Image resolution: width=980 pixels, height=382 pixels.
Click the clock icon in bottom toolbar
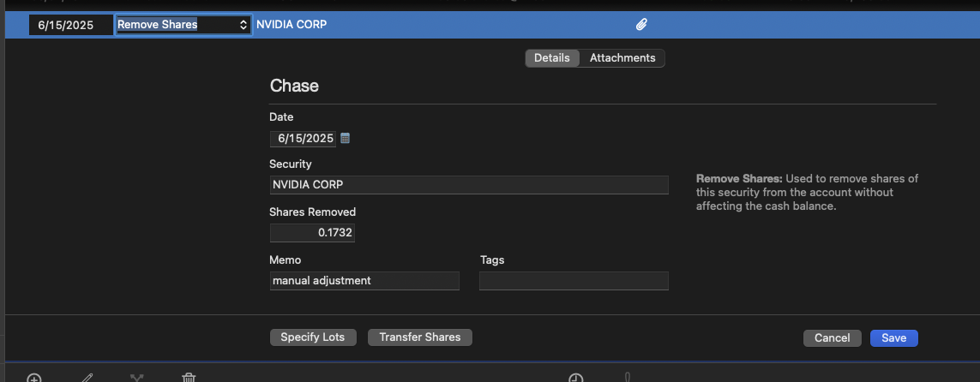pos(576,378)
